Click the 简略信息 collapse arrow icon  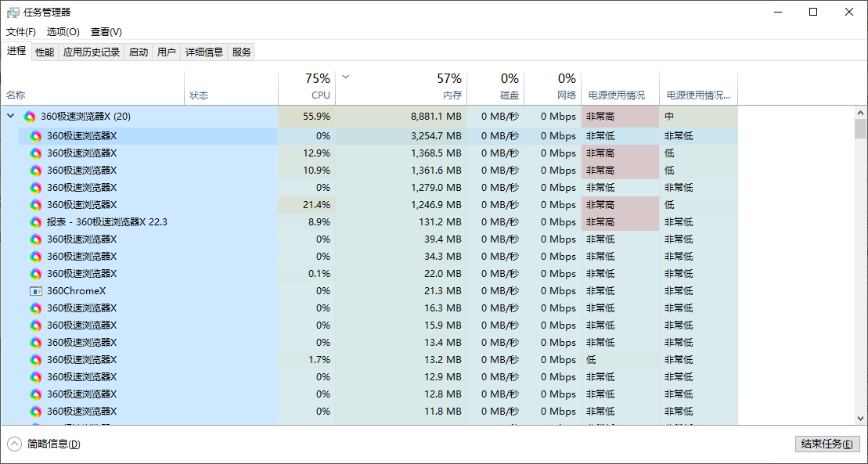coord(14,444)
